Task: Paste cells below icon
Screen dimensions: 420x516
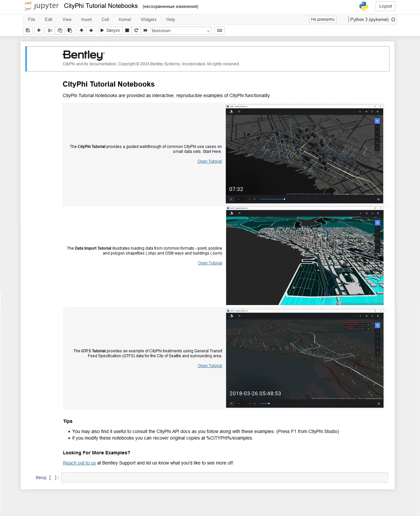Action: 70,31
